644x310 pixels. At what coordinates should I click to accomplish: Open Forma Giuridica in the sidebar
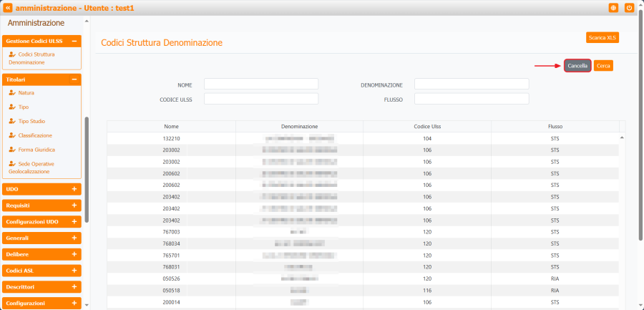point(36,150)
